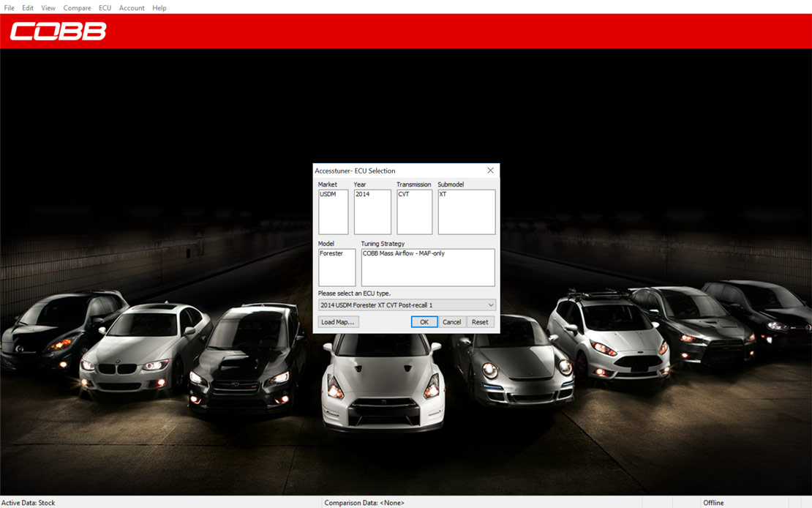This screenshot has height=508, width=812.
Task: Click the COBB logo in the red banner
Action: [58, 31]
